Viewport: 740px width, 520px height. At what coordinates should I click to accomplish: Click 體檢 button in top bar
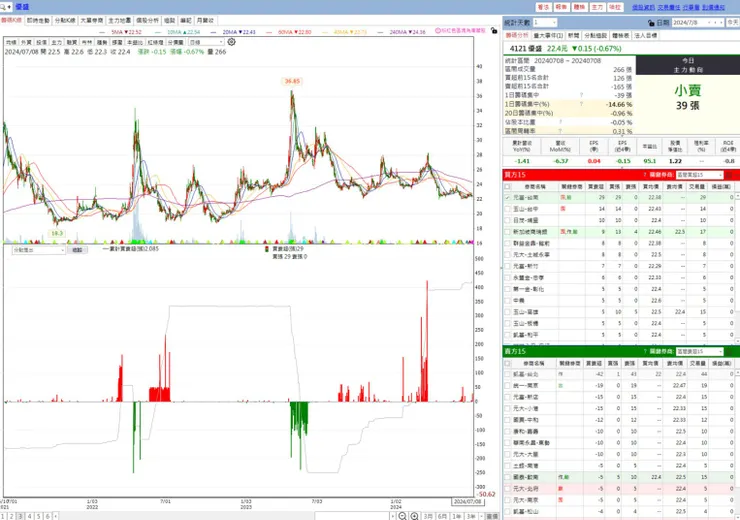[579, 7]
